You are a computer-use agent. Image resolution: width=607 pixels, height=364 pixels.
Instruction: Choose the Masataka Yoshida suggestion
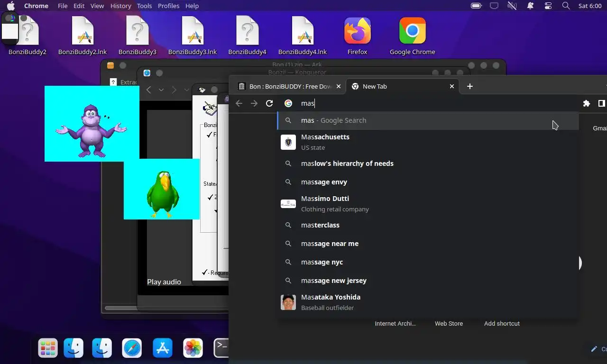pos(428,302)
